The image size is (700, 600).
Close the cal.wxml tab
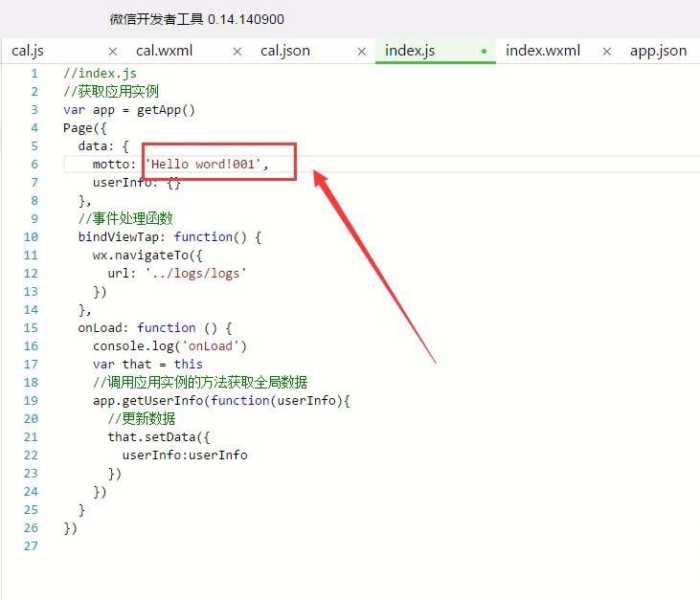(237, 52)
